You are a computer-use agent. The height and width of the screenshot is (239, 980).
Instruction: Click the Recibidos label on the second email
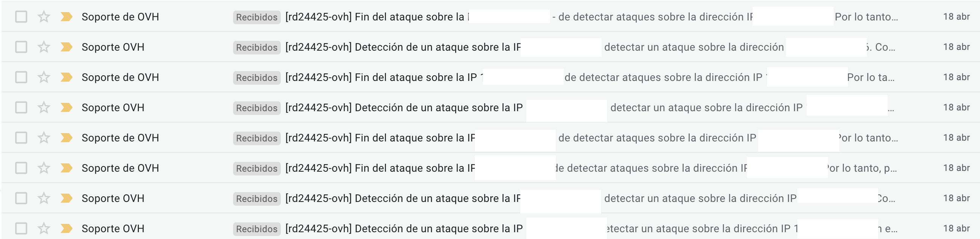pos(257,48)
